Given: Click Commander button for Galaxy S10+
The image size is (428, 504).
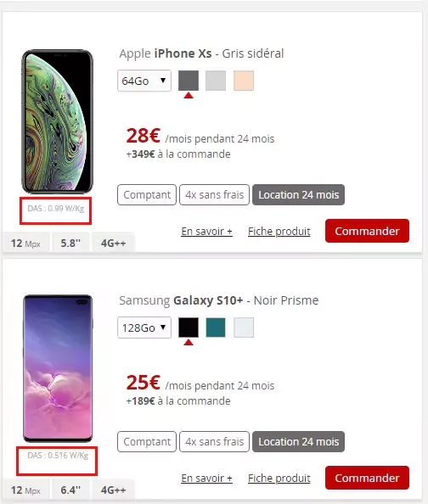Looking at the screenshot, I should [367, 478].
